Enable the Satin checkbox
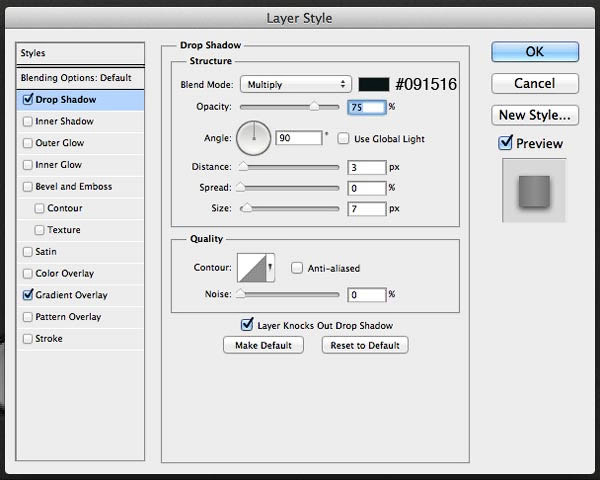This screenshot has height=480, width=600. point(28,252)
